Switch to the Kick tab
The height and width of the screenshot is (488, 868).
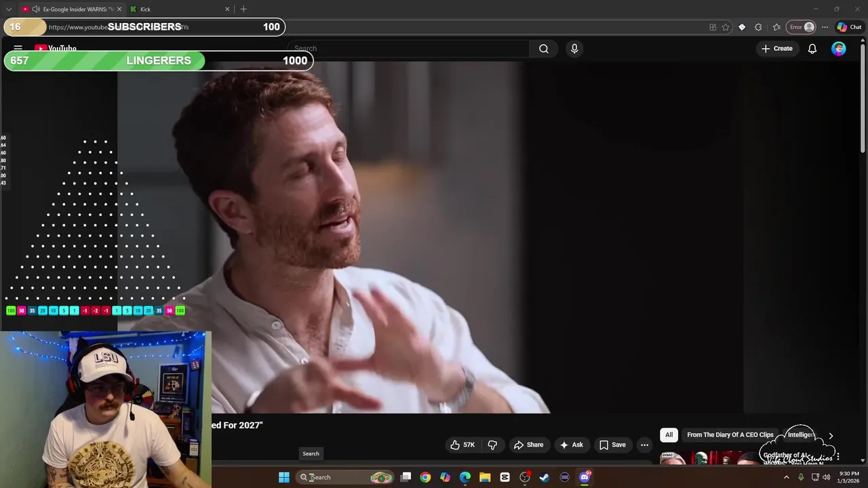point(178,9)
